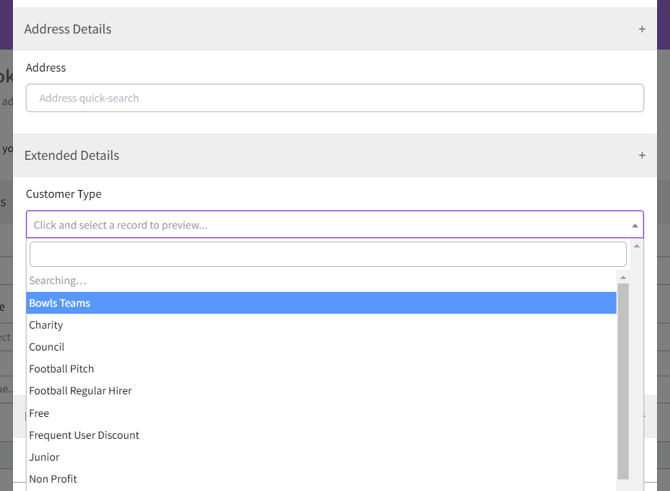The image size is (670, 491).
Task: Expand Address Details plus icon
Action: tap(642, 29)
